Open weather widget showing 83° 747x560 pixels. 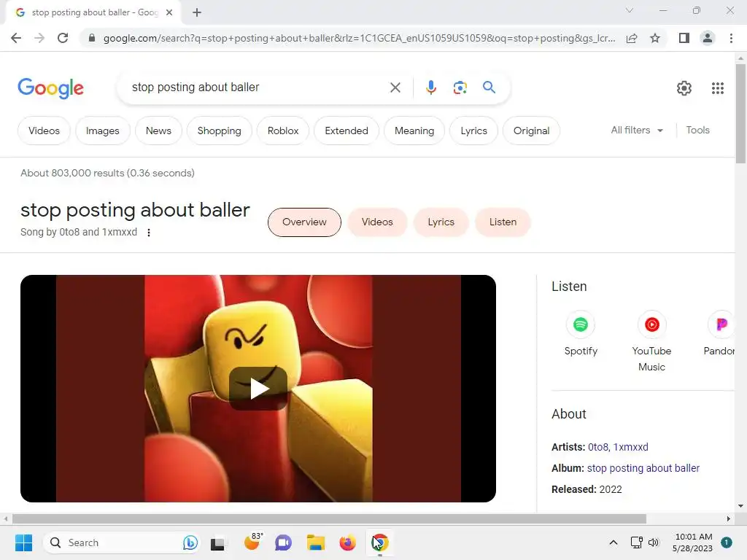pos(252,542)
